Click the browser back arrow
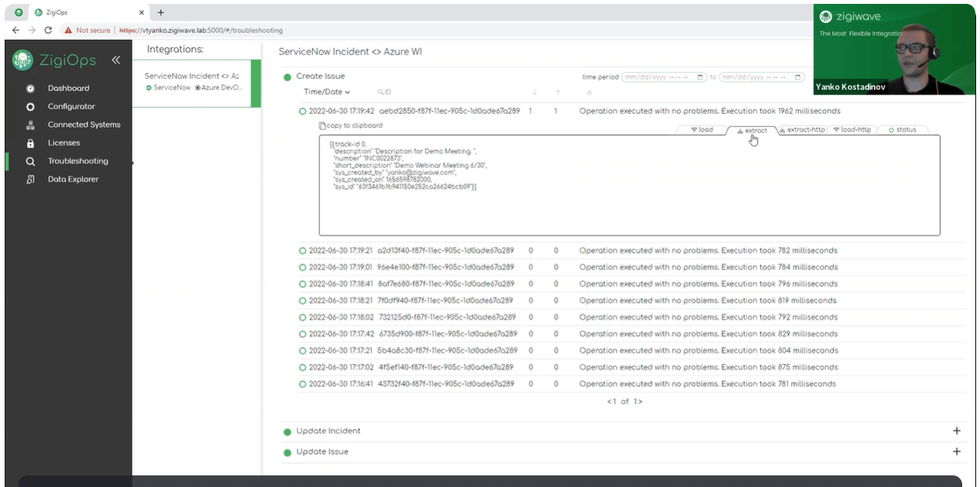 tap(15, 30)
